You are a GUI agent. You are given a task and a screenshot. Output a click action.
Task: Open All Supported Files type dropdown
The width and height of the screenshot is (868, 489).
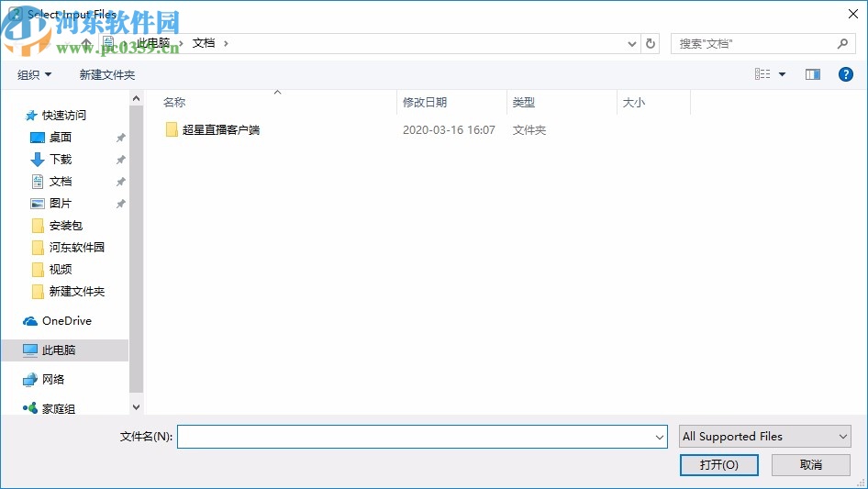coord(764,437)
